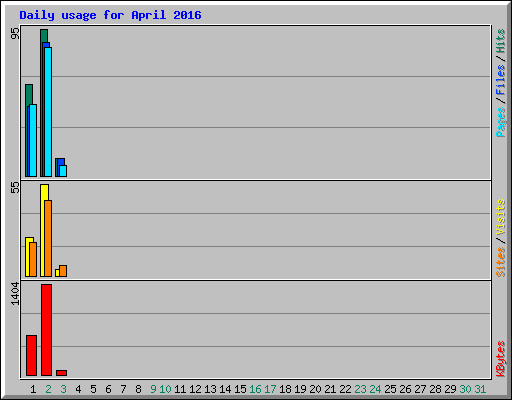Click the red KBytes bar for day 1
Screen dimensions: 512x400
tap(31, 355)
